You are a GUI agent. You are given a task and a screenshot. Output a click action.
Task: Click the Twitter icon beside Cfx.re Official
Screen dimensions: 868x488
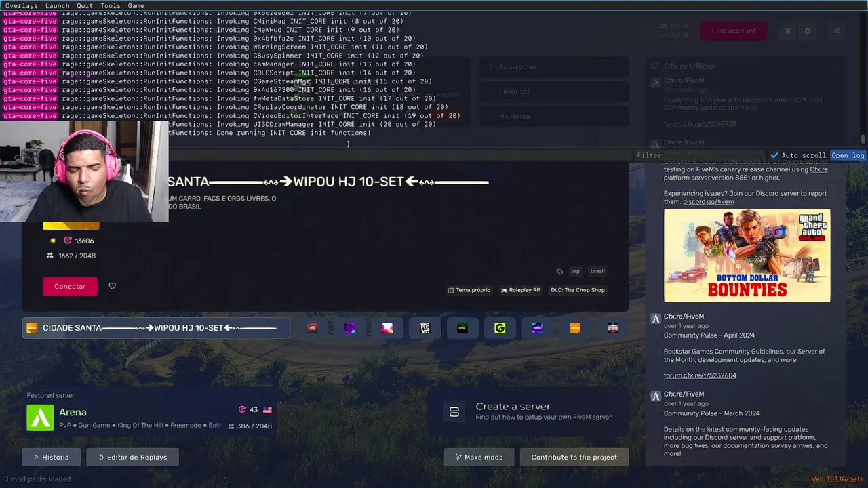click(x=654, y=66)
